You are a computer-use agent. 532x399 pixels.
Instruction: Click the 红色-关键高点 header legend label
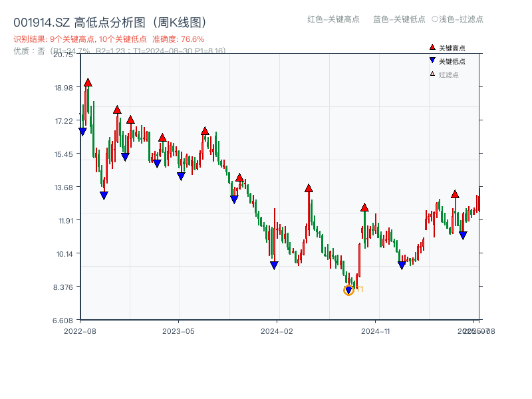(333, 19)
